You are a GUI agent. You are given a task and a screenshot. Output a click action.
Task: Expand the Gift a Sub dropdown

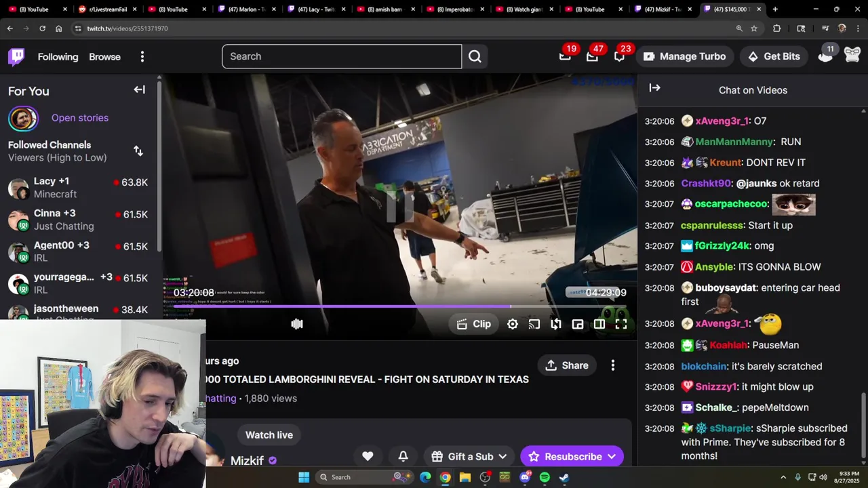point(502,457)
